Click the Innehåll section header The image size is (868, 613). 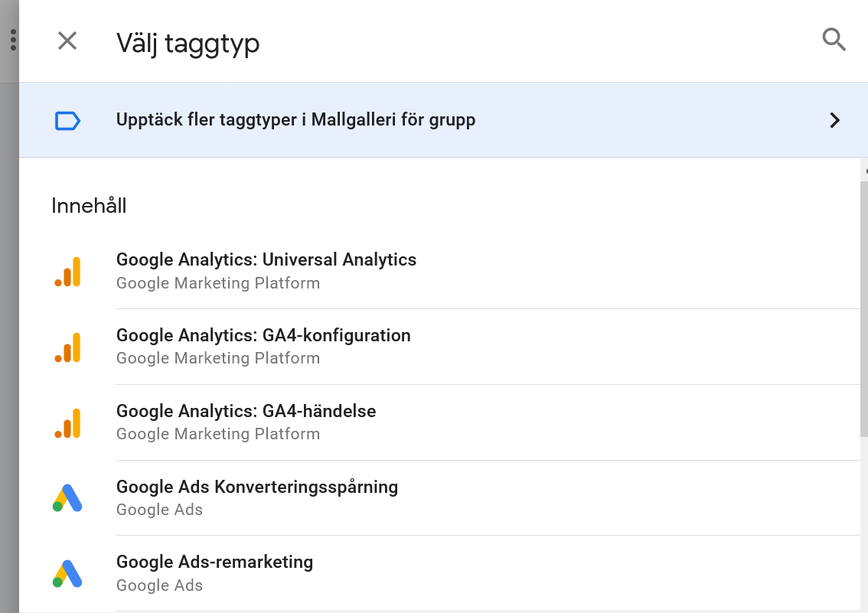[x=89, y=205]
